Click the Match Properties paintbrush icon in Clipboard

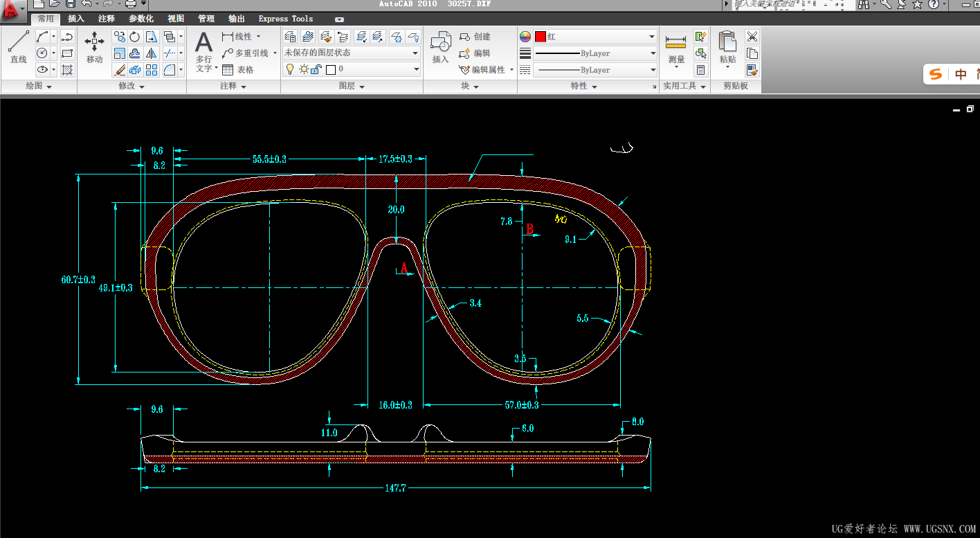tap(752, 70)
